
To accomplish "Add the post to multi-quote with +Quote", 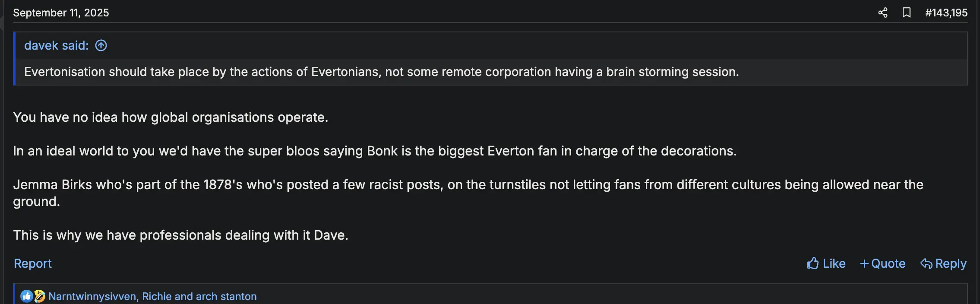I will click(x=882, y=263).
